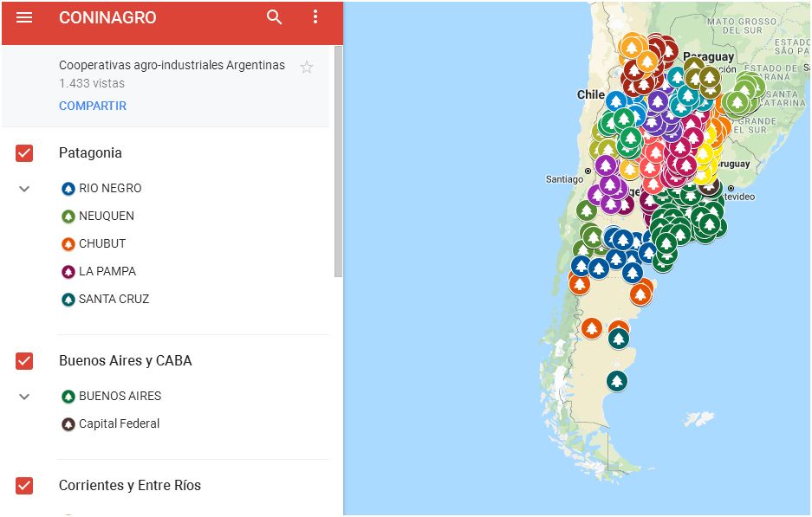Click the MATO GROSSO DEL SUR map label
The width and height of the screenshot is (812, 517).
(742, 25)
